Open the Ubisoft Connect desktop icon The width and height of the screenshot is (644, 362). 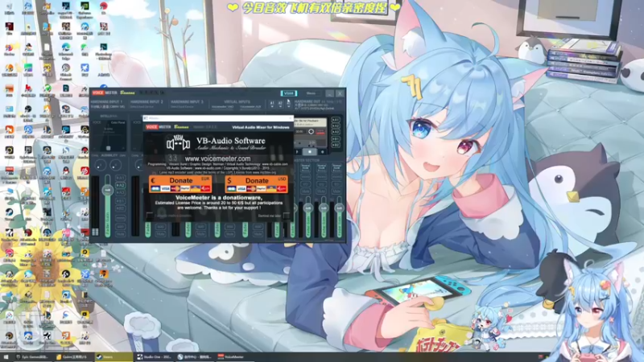(x=66, y=72)
